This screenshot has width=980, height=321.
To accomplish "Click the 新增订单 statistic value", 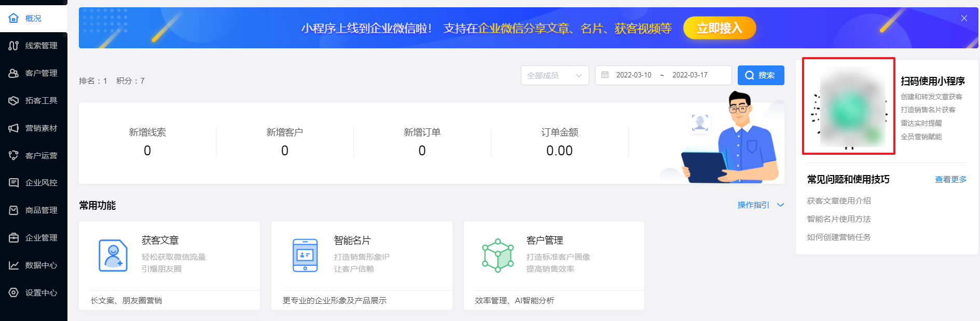I will point(422,151).
